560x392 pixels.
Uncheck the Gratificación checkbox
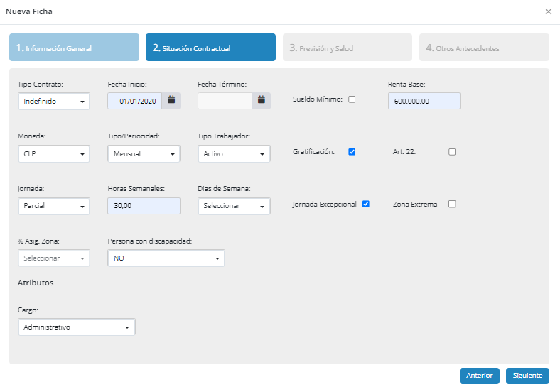point(352,152)
